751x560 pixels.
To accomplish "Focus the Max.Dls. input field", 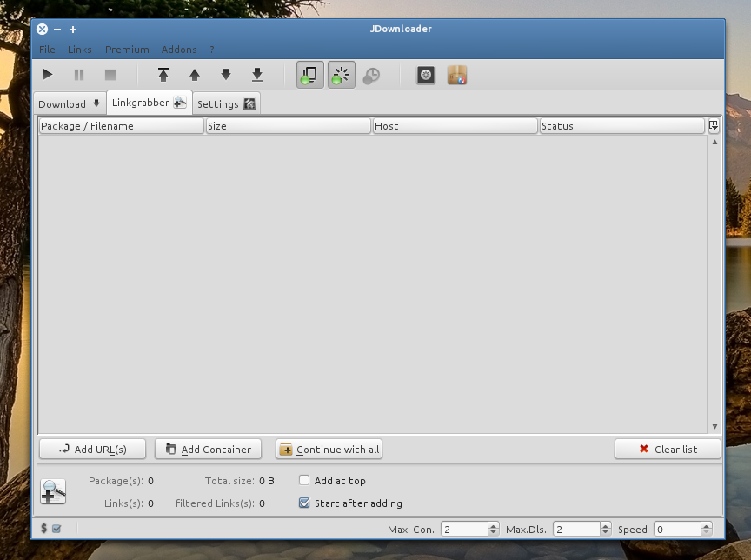I will coord(576,529).
